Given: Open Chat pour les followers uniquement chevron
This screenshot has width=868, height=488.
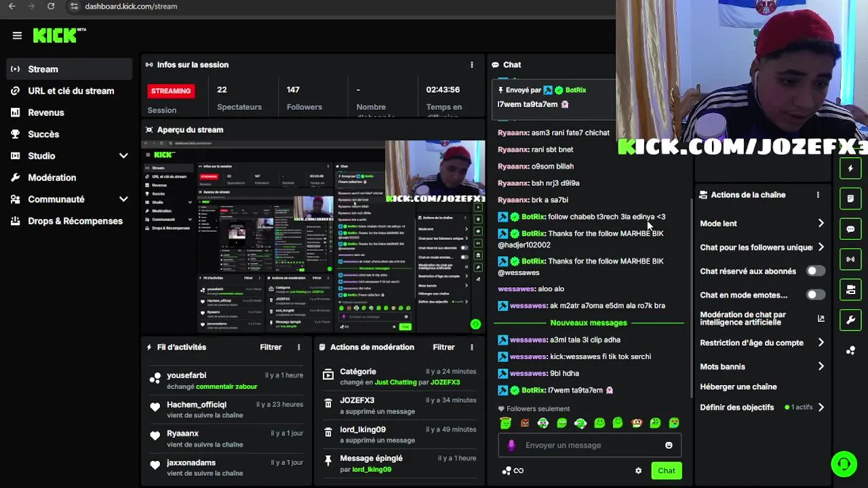Looking at the screenshot, I should pyautogui.click(x=821, y=247).
